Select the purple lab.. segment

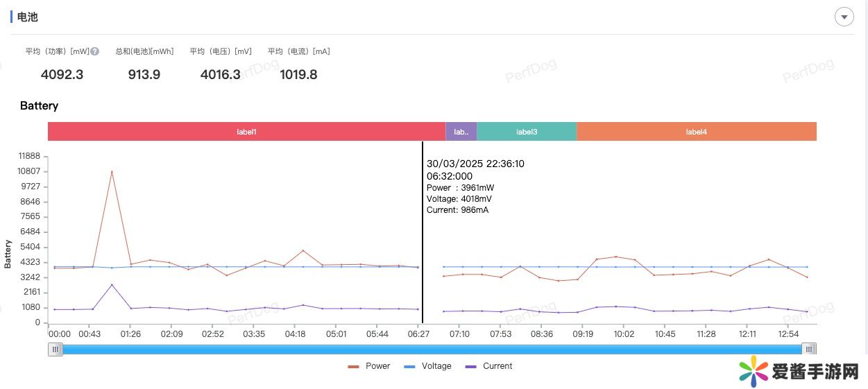coord(461,132)
